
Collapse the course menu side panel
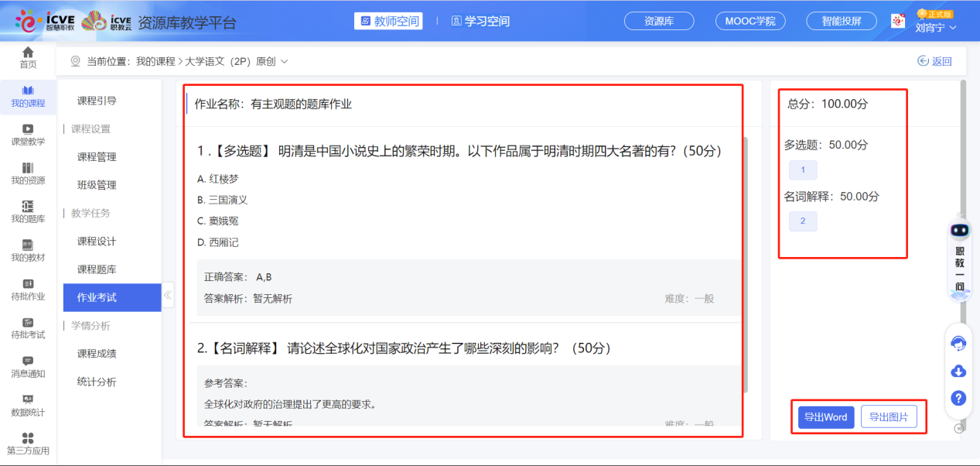click(x=168, y=294)
